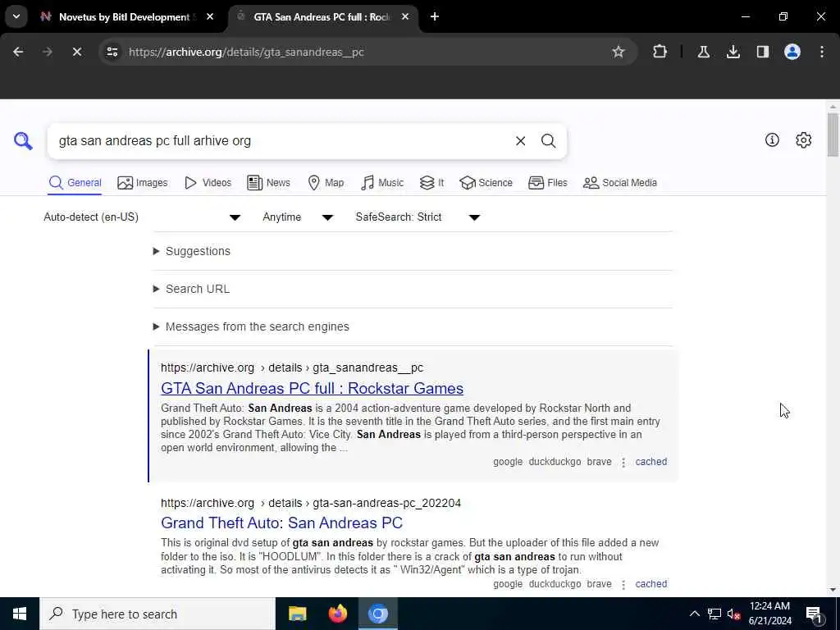Screen dimensions: 840x630
Task: Switch to Social Media search category
Action: [x=620, y=183]
